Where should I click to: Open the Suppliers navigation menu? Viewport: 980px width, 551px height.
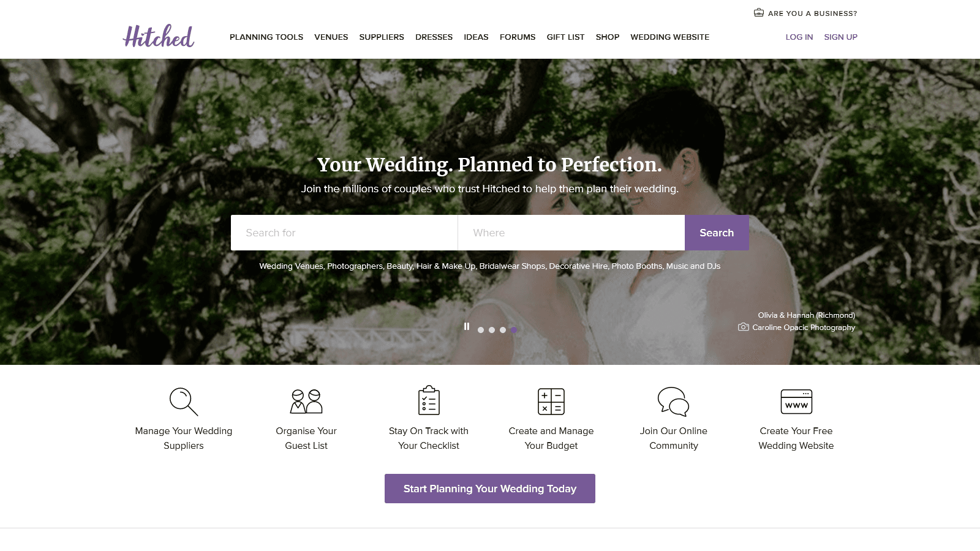(382, 37)
